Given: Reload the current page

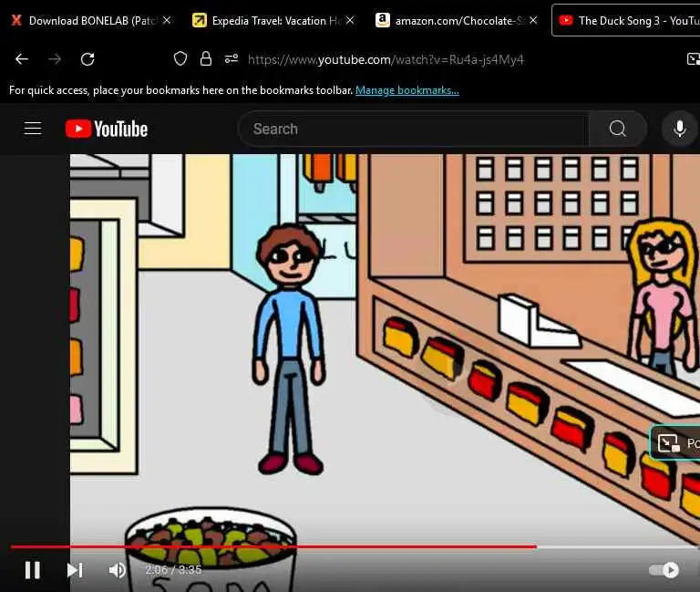Looking at the screenshot, I should click(x=87, y=59).
